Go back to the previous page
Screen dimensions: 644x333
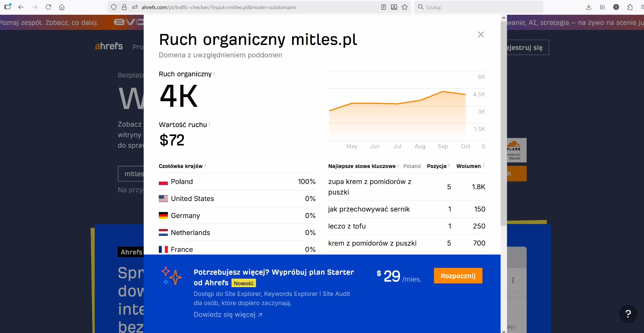point(21,7)
